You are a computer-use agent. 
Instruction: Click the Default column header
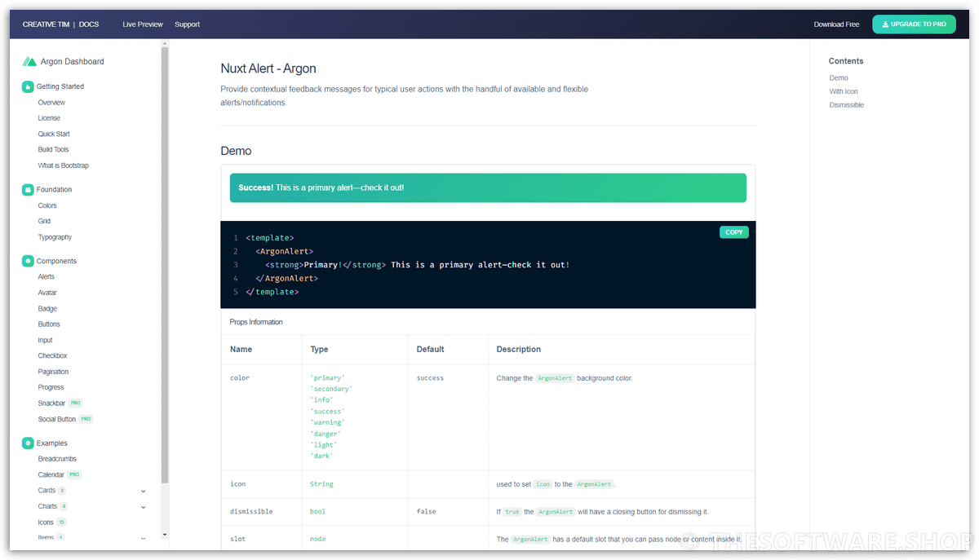(x=430, y=349)
